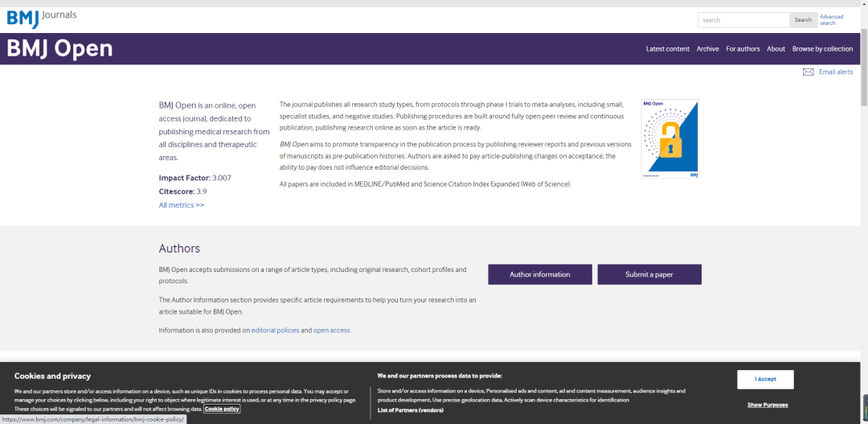Open Browse by collection menu
This screenshot has height=424, width=868.
click(822, 49)
